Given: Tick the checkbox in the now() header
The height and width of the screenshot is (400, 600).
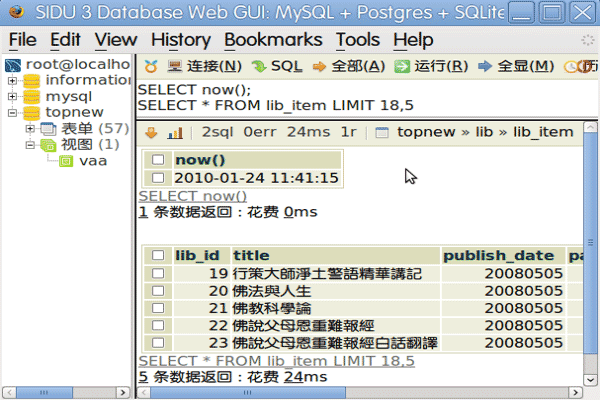Looking at the screenshot, I should tap(158, 160).
